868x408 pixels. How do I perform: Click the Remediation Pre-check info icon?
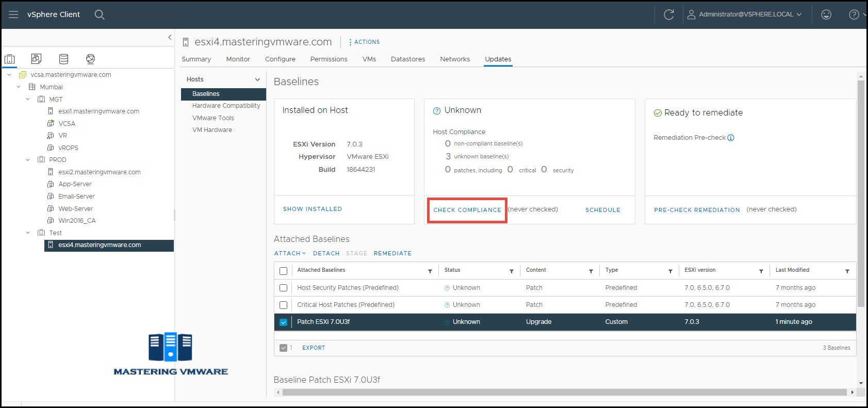click(731, 138)
